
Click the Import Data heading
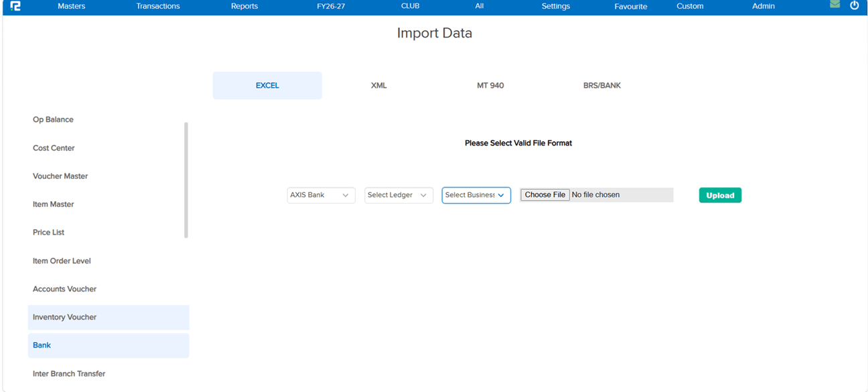point(435,34)
